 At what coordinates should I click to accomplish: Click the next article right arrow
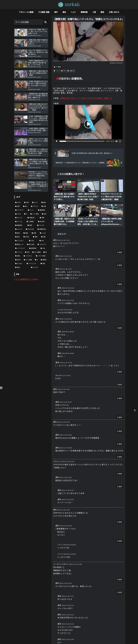click(121, 163)
